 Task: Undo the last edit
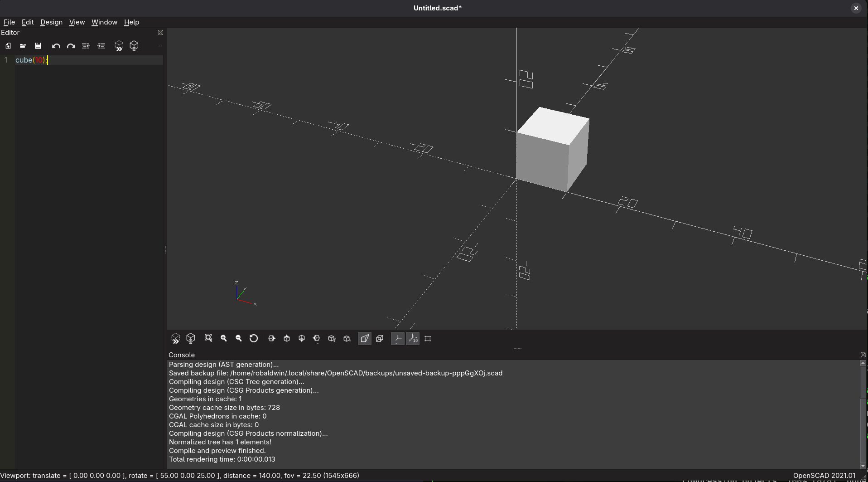[56, 46]
